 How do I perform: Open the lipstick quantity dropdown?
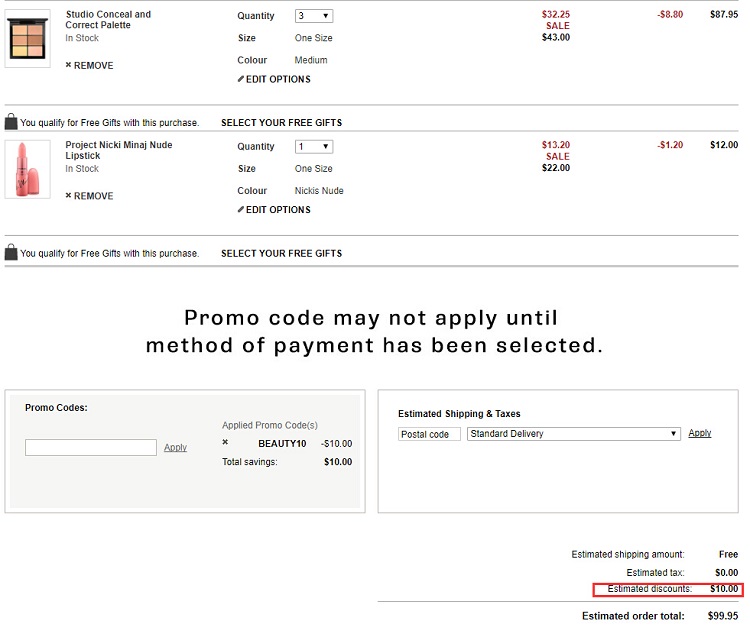314,146
